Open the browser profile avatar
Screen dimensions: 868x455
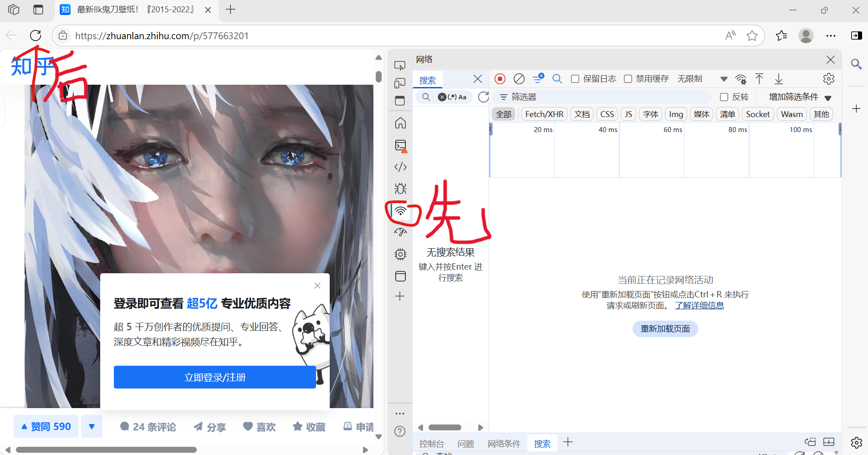[x=806, y=36]
